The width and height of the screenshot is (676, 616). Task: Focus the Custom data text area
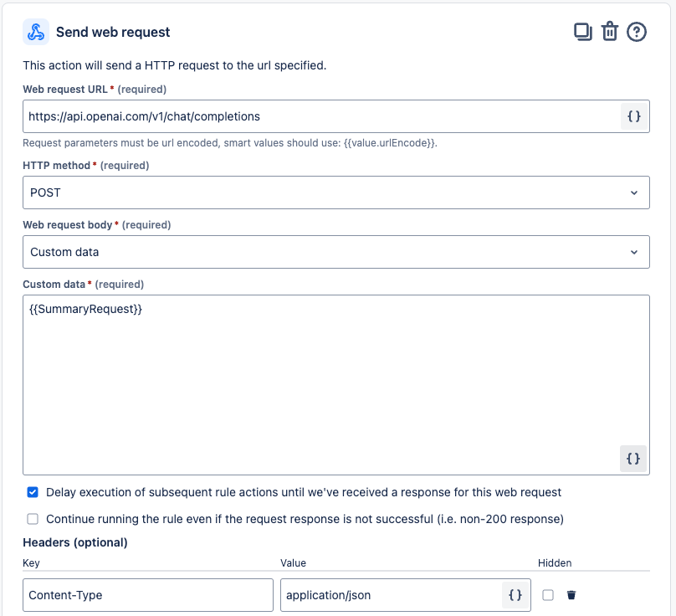pyautogui.click(x=336, y=385)
